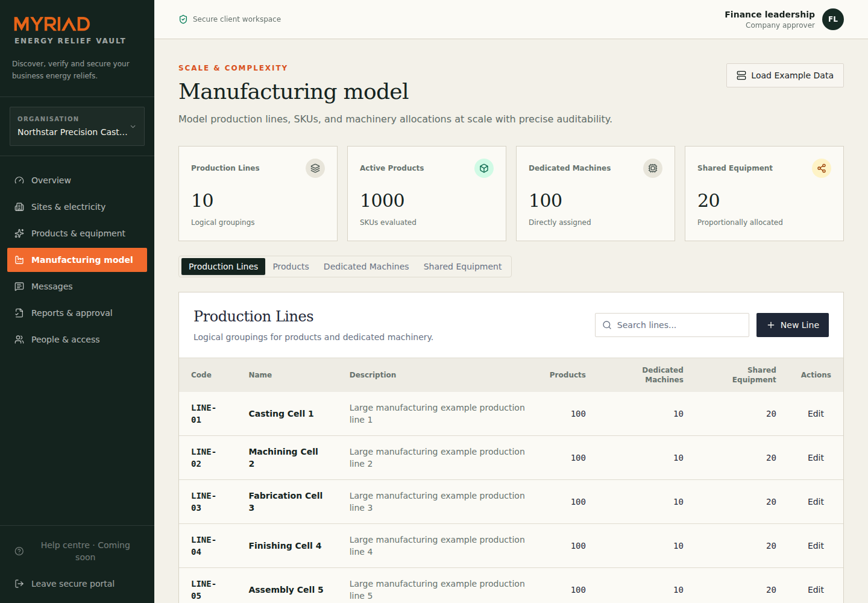Click description 'production line 2'
868x603 pixels.
pyautogui.click(x=437, y=458)
